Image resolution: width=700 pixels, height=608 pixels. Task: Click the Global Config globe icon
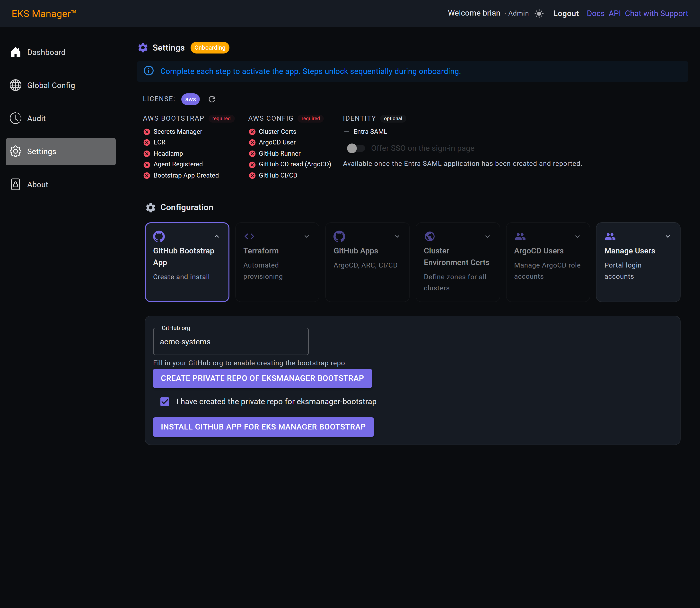coord(16,85)
